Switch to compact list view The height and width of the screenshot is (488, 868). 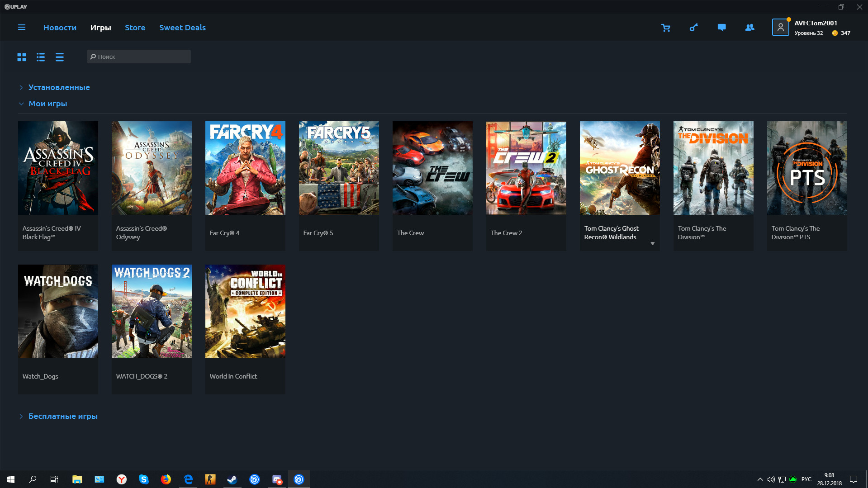60,57
